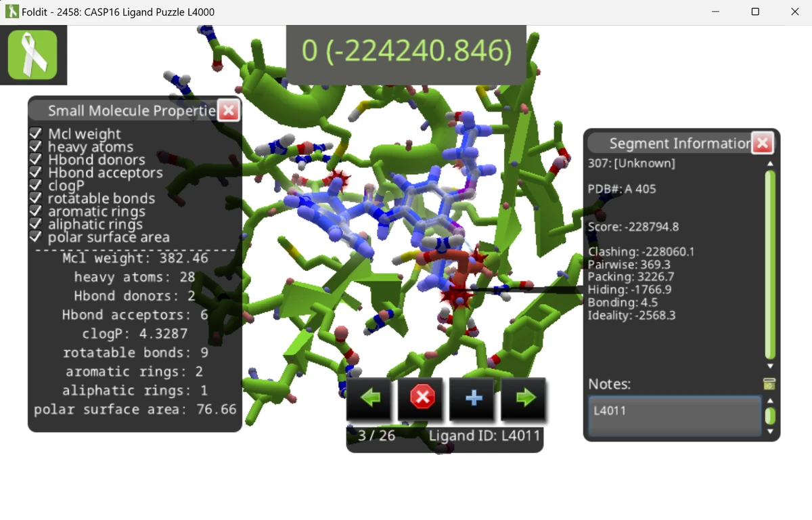Close the Segment Information panel
Viewport: 812px width, 520px height.
coord(763,143)
